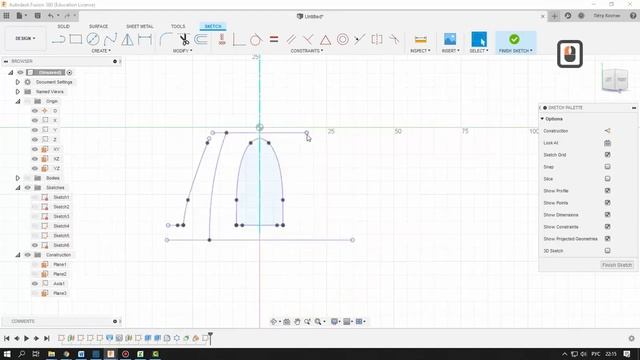Select the Line sketch tool
Image resolution: width=640 pixels, height=360 pixels.
coord(59,40)
